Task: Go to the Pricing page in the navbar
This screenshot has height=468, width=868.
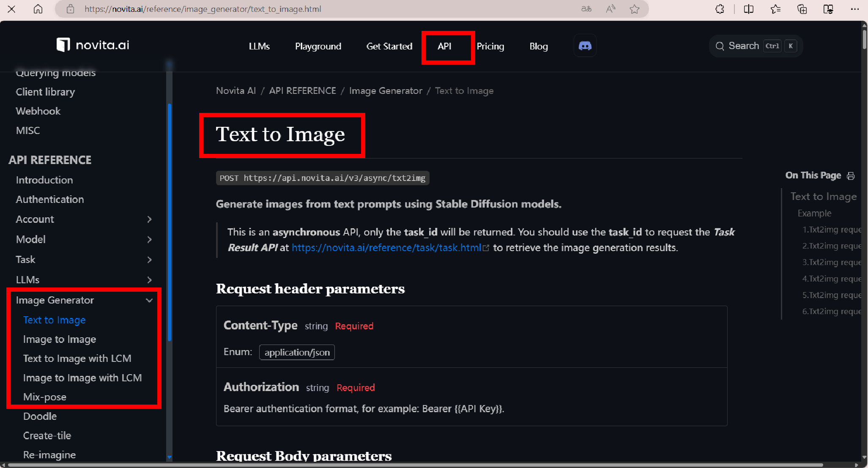Action: pyautogui.click(x=490, y=46)
